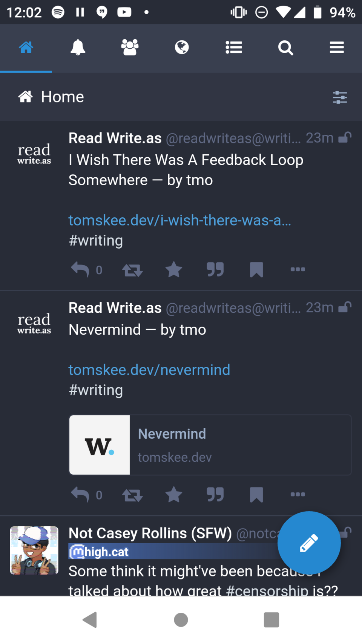Expand more options on Nevermind post
The width and height of the screenshot is (362, 644).
pyautogui.click(x=298, y=495)
